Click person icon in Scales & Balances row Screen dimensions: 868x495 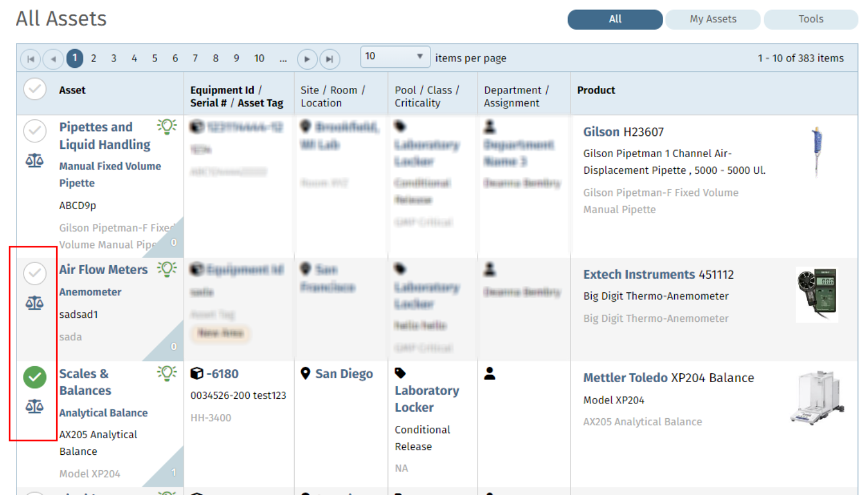pyautogui.click(x=490, y=373)
